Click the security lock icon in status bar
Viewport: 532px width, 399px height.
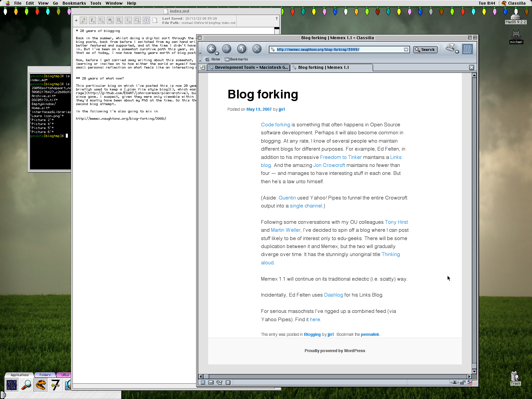coord(463,382)
